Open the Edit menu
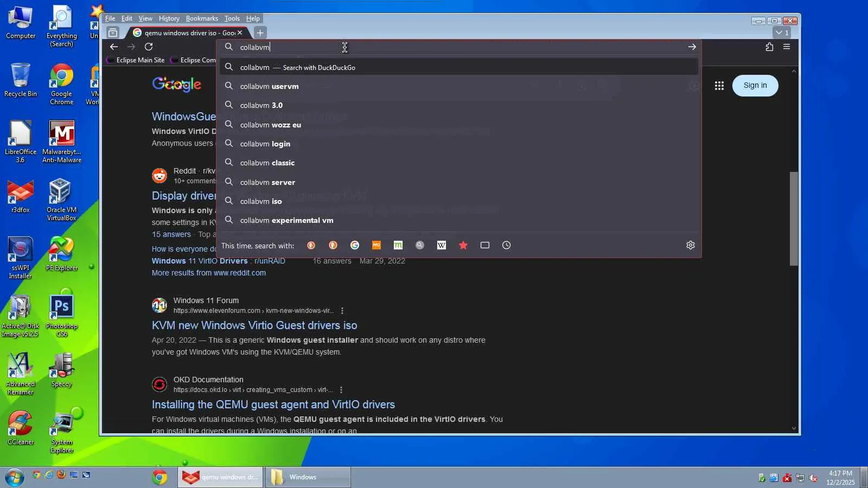The image size is (868, 488). tap(127, 18)
